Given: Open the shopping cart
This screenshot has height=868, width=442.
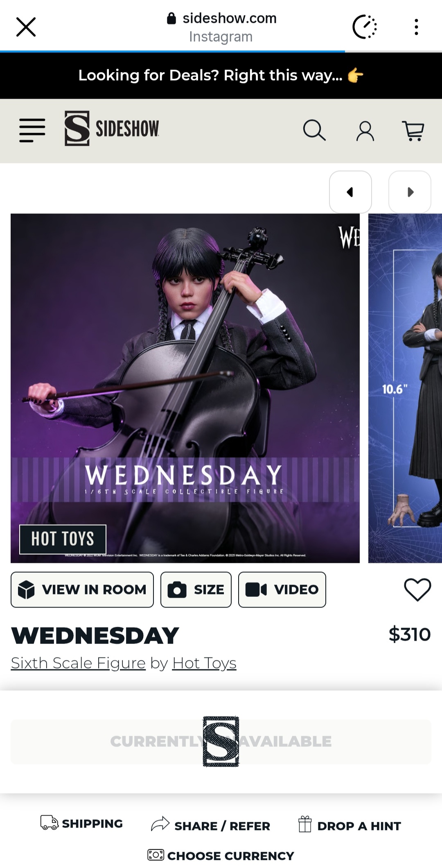Looking at the screenshot, I should click(x=413, y=131).
